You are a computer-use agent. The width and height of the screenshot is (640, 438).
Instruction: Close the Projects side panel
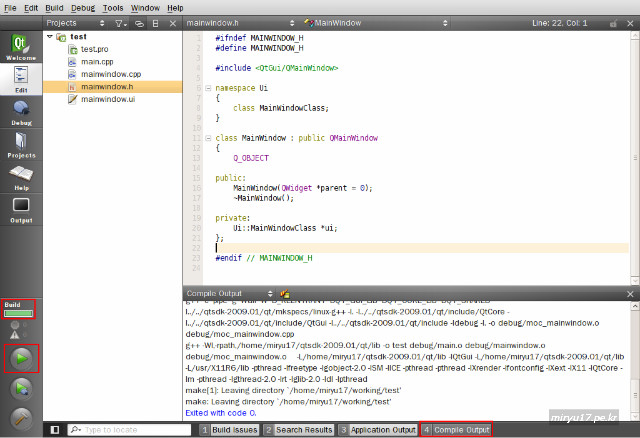[173, 24]
